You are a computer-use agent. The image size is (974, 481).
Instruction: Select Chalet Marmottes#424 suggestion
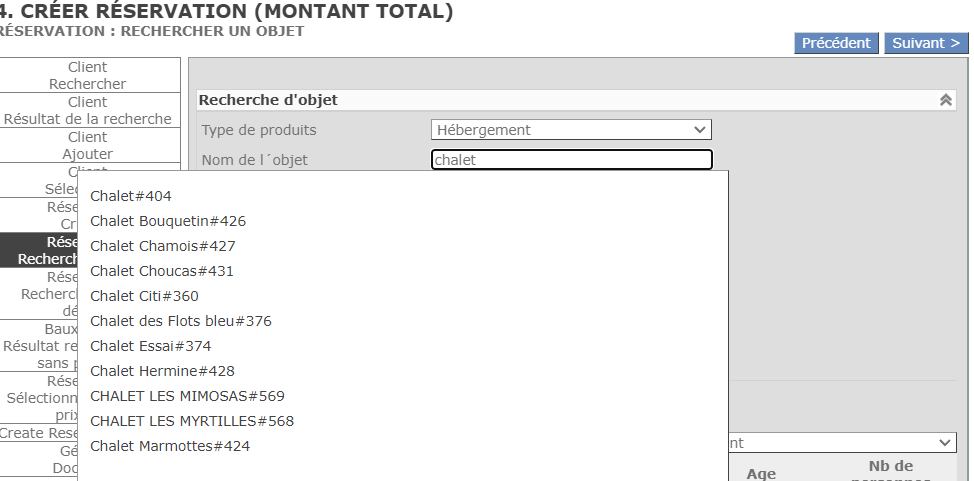pyautogui.click(x=170, y=446)
